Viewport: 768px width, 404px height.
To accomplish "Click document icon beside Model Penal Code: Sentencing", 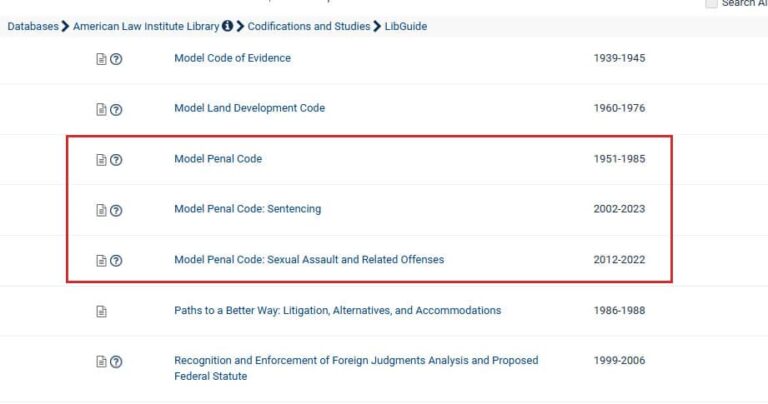I will 101,210.
